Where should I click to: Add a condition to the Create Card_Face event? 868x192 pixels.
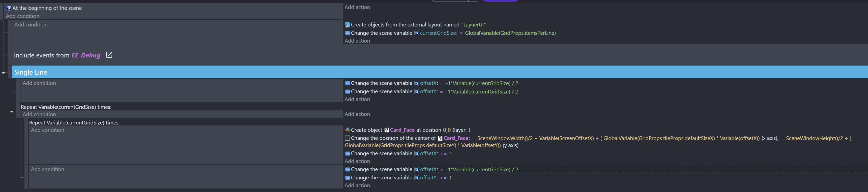pos(47,130)
